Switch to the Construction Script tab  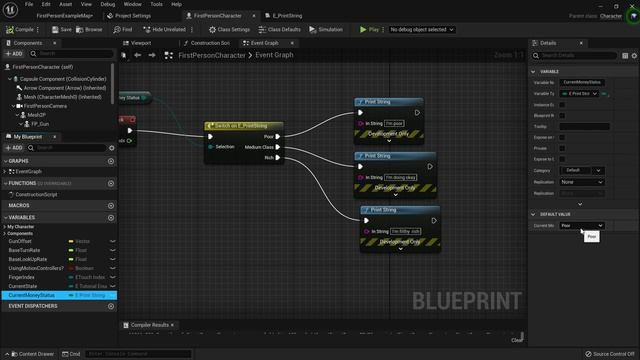point(207,43)
